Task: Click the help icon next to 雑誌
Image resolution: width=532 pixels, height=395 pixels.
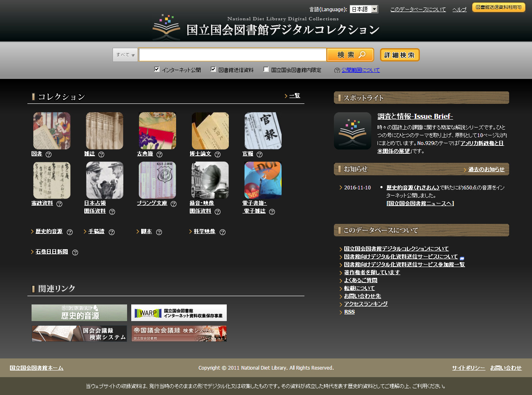Action: (101, 155)
